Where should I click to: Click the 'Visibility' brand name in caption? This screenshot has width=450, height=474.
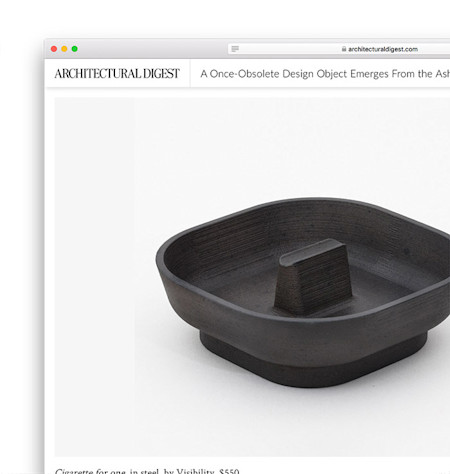[195, 471]
